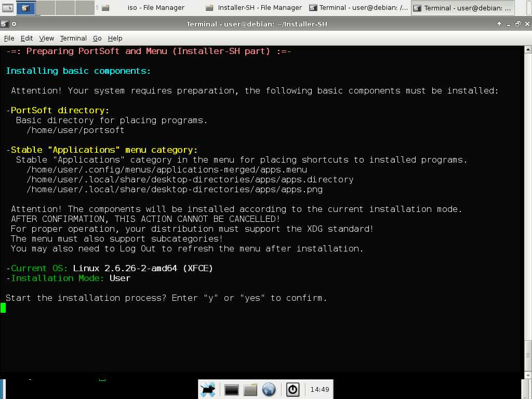Maximize the terminal window
This screenshot has width=532, height=399.
click(518, 24)
